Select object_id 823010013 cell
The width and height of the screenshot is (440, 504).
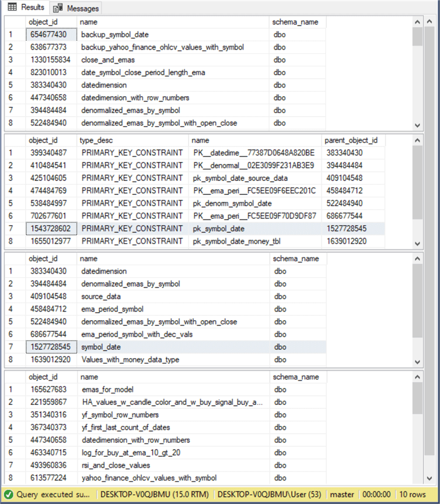click(x=51, y=72)
